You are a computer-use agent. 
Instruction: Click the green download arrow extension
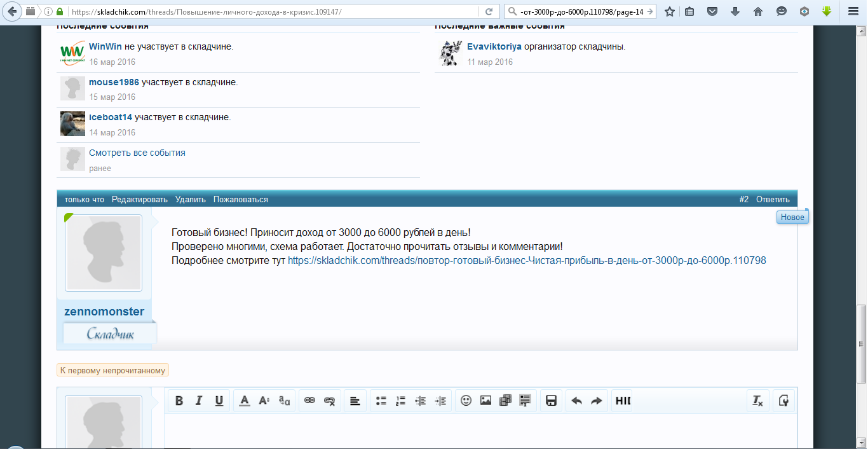click(827, 11)
